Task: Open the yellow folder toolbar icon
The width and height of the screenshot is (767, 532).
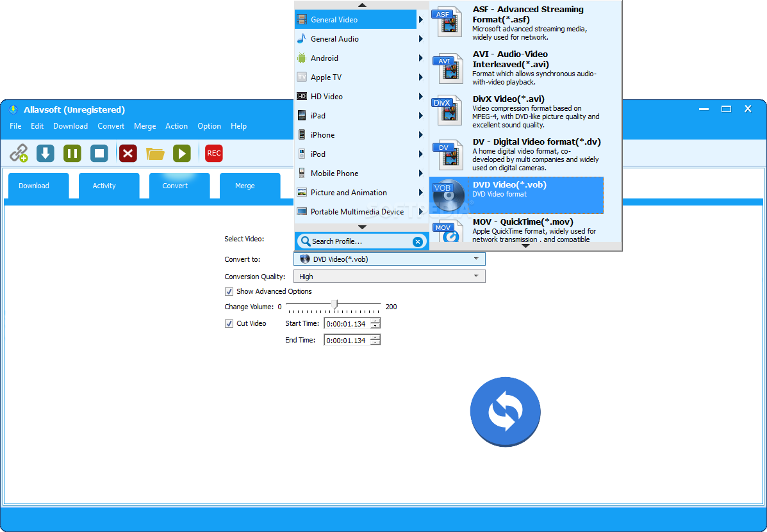Action: point(155,154)
